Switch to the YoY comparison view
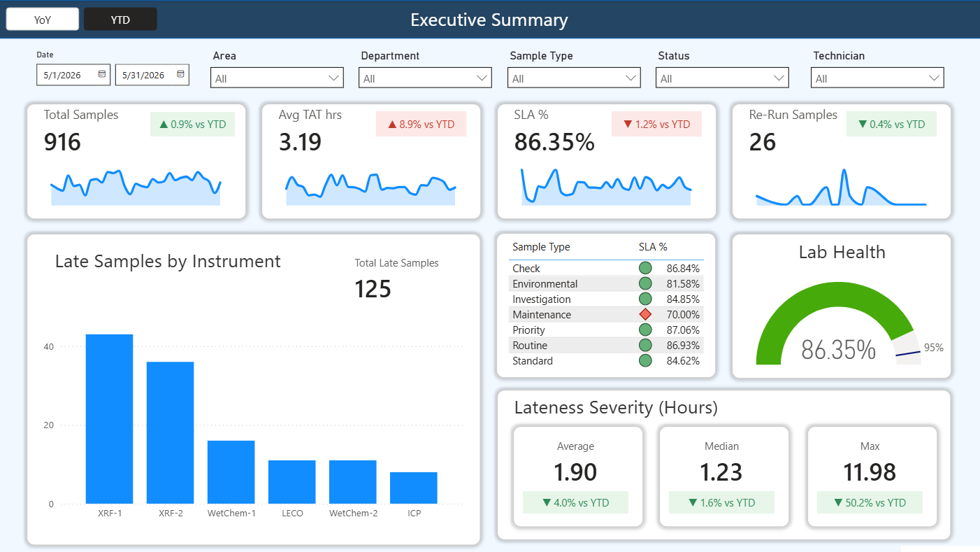Screen dimensions: 980x552 [x=43, y=20]
